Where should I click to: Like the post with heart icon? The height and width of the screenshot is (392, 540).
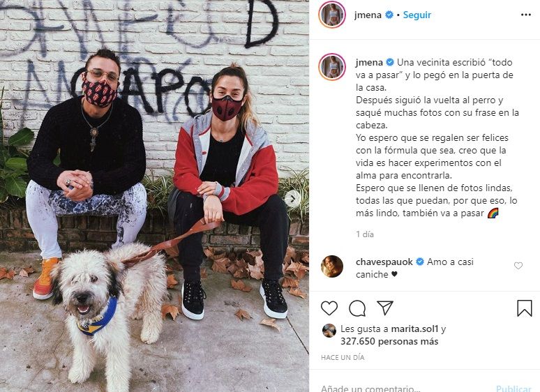329,308
